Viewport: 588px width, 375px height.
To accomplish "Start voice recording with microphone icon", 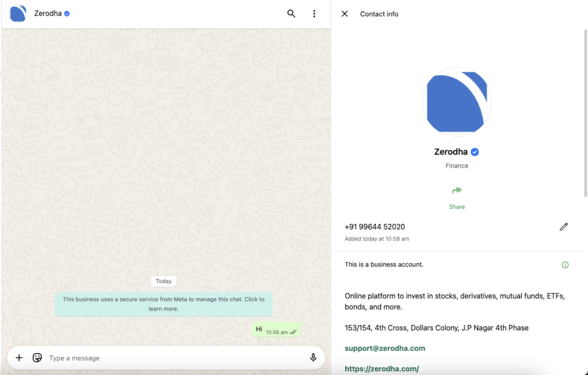I will tap(313, 358).
